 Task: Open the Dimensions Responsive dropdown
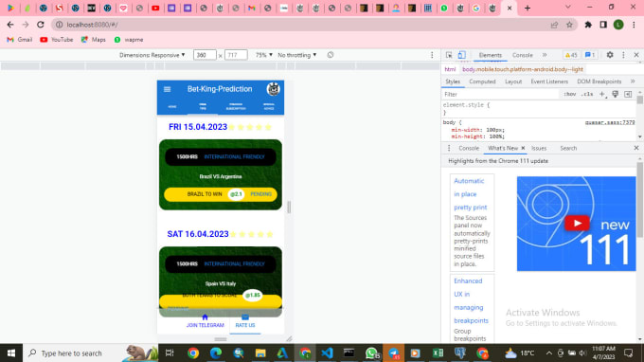click(x=152, y=55)
